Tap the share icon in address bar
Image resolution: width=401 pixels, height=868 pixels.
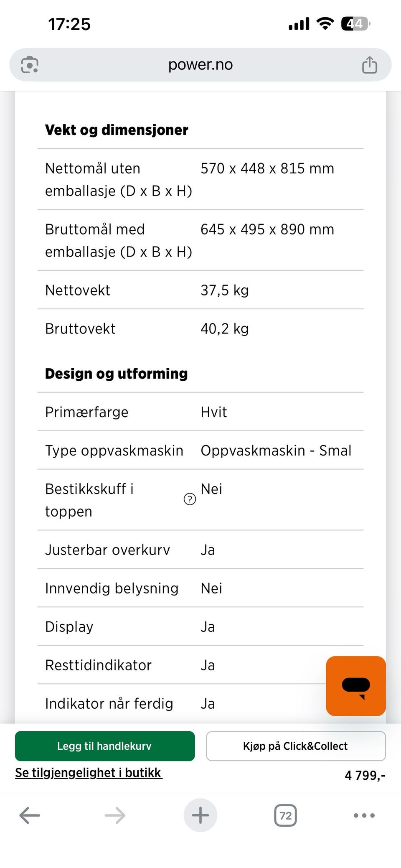click(369, 65)
